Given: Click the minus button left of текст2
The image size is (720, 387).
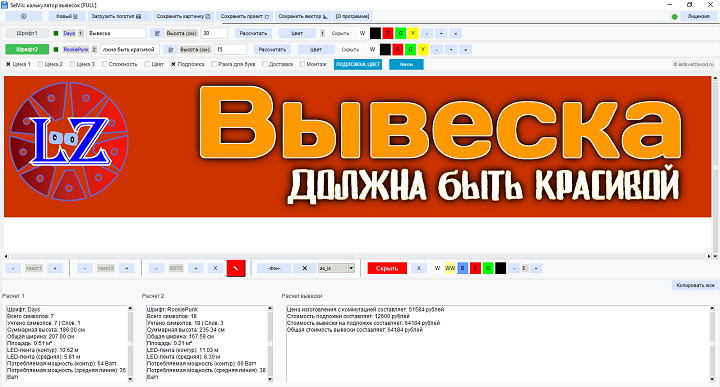Looking at the screenshot, I should click(84, 268).
